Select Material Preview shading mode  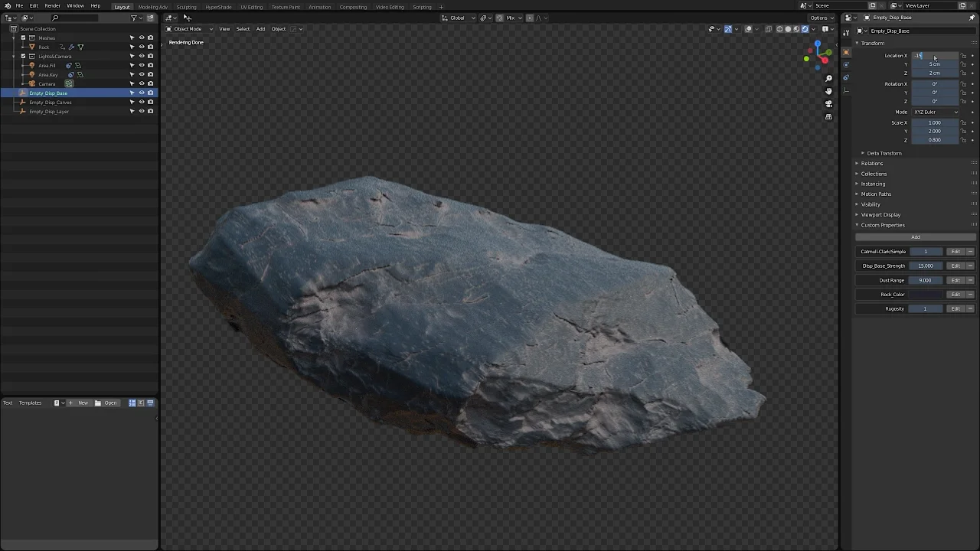796,29
